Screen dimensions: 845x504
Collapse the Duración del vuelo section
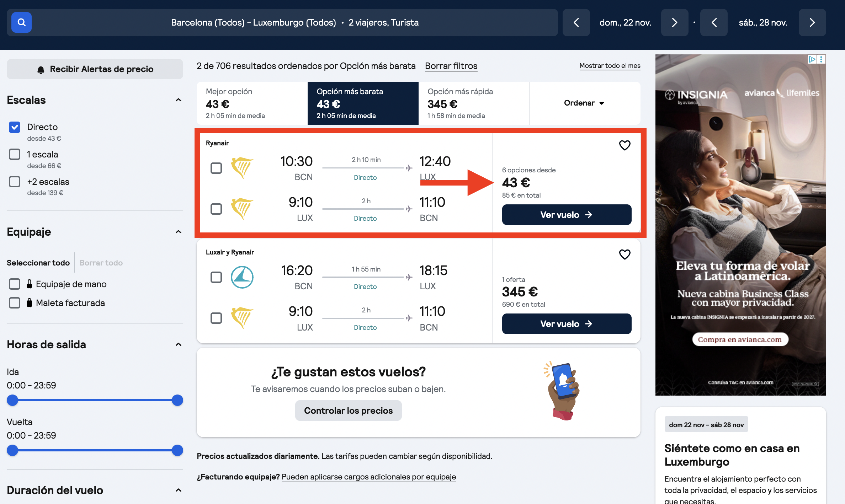click(179, 490)
